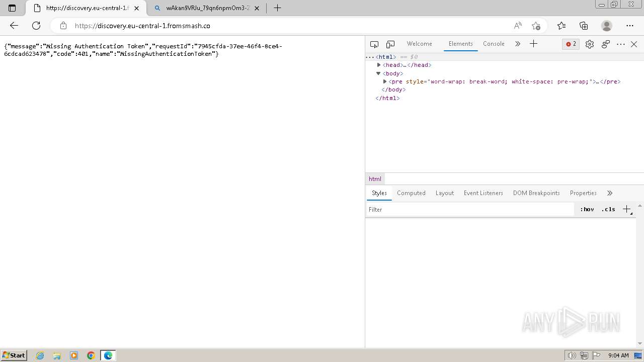644x362 pixels.
Task: Open File Explorer from taskbar
Action: click(x=57, y=355)
